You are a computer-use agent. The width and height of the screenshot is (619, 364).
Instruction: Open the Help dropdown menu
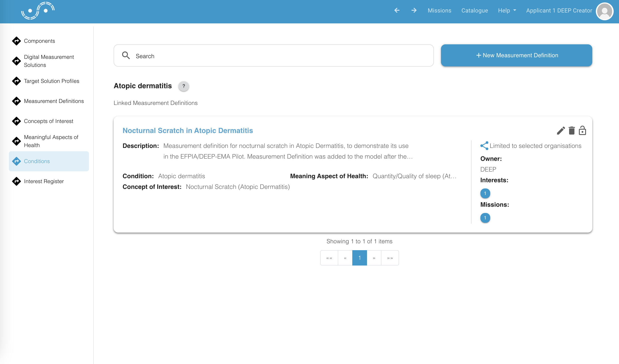coord(507,10)
